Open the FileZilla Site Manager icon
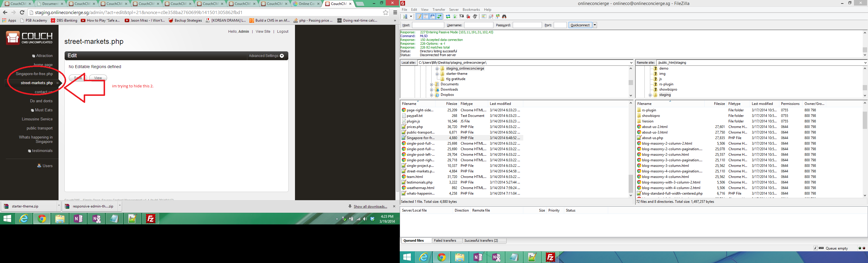The height and width of the screenshot is (263, 868). tap(405, 16)
